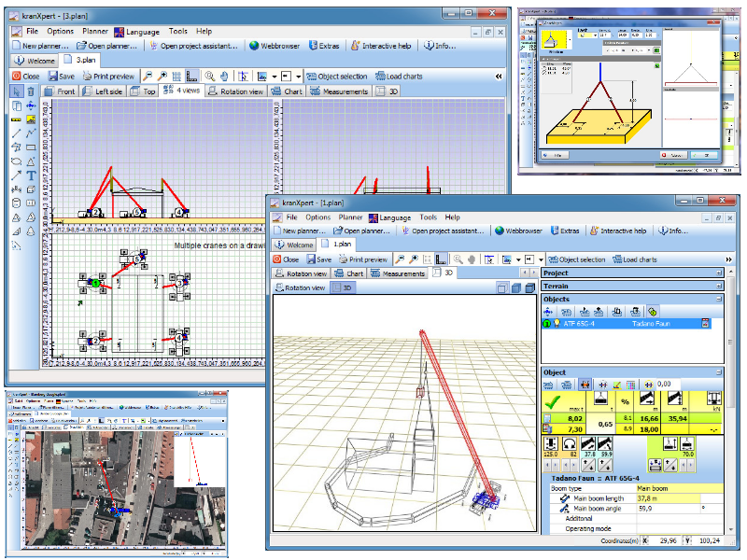Toggle the wireframe cube display mode
Viewport: 747px width, 560px height.
click(x=500, y=288)
